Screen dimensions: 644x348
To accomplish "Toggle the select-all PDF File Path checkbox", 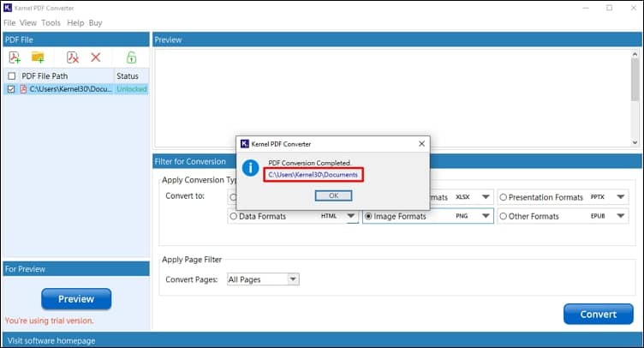I will click(x=11, y=76).
